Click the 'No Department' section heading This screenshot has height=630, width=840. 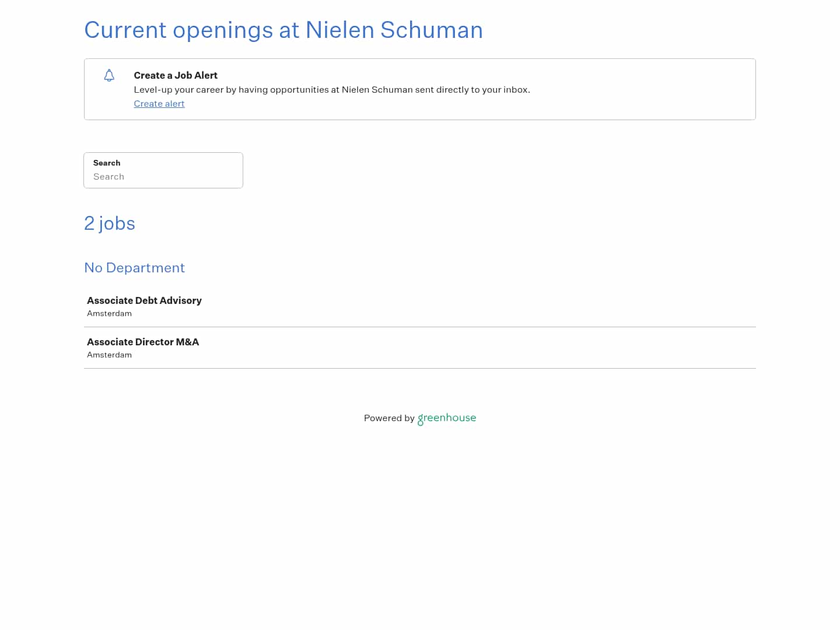pos(134,268)
